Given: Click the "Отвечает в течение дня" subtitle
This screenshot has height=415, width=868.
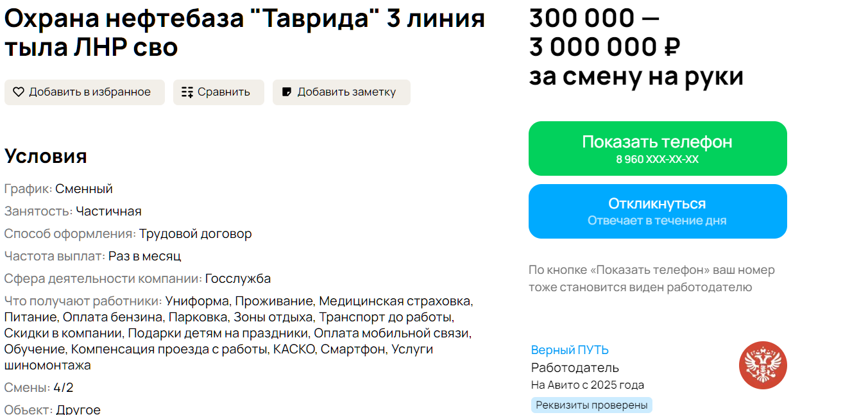Looking at the screenshot, I should (x=657, y=221).
